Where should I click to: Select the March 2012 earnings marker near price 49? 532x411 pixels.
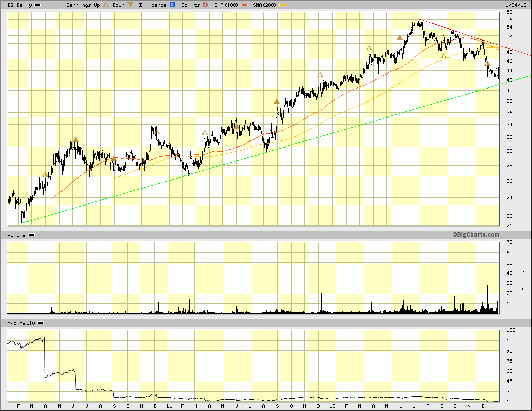369,48
